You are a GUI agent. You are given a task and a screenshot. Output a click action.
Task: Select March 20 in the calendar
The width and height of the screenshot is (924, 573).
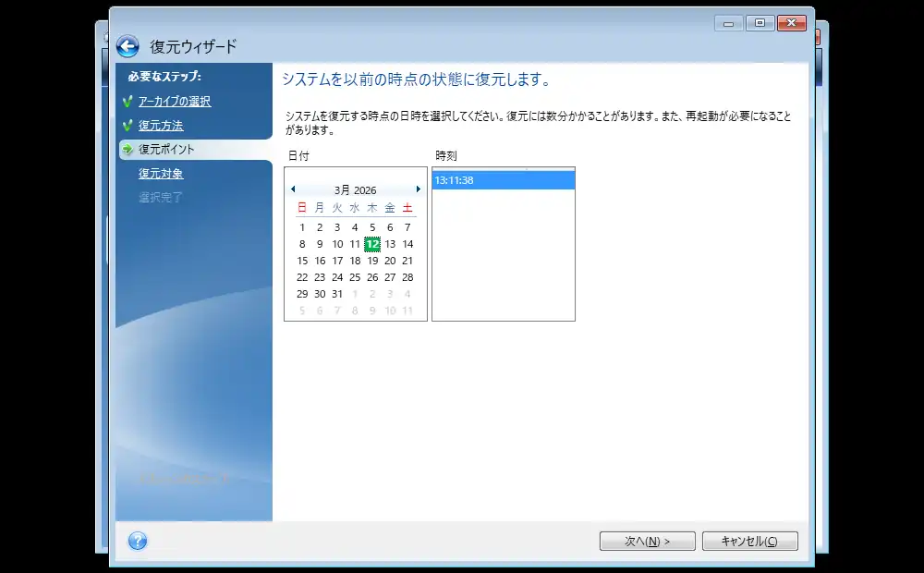(390, 262)
